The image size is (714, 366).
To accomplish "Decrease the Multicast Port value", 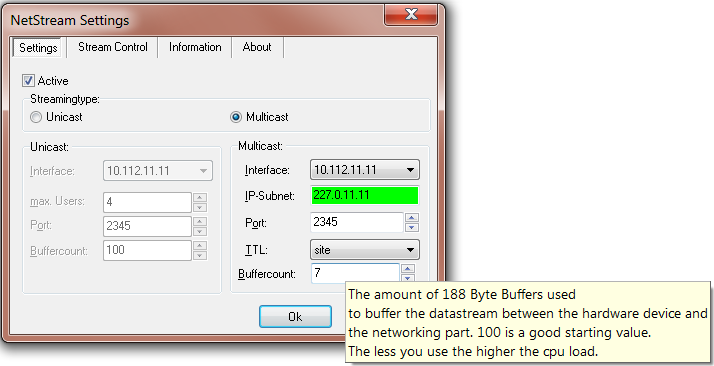I will click(412, 228).
